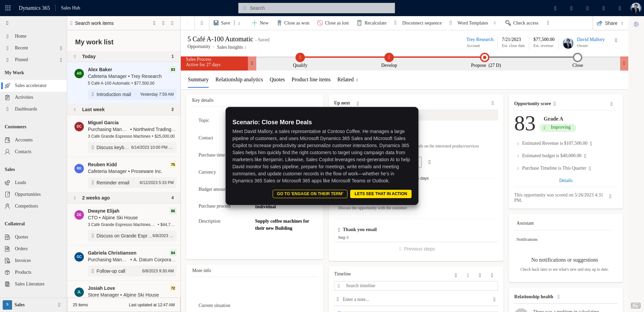Switch to the Relationship analytics tab
The width and height of the screenshot is (644, 312).
coord(239,80)
